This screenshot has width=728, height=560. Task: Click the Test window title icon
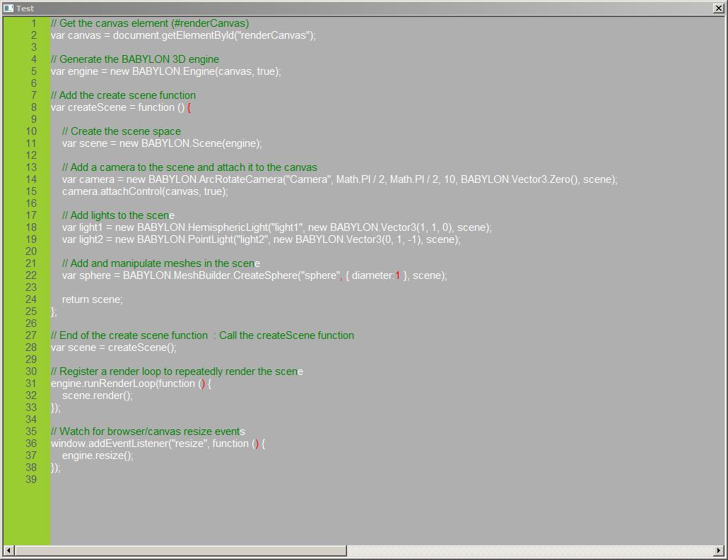[8, 8]
